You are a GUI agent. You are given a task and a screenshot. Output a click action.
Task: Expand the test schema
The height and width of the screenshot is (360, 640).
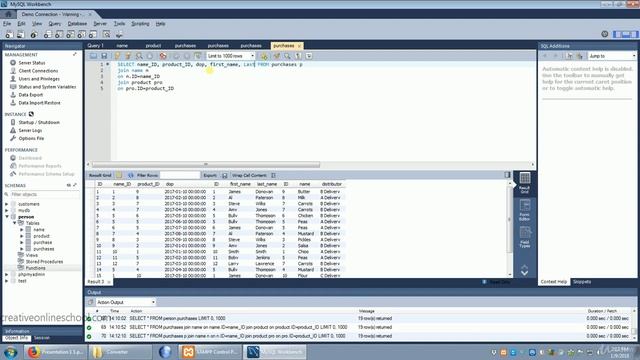coord(7,281)
